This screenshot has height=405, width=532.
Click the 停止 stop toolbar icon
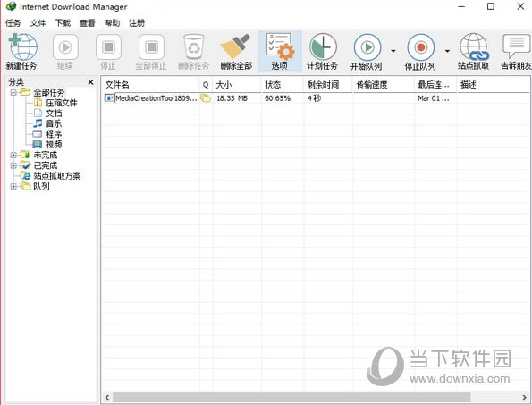click(x=108, y=46)
